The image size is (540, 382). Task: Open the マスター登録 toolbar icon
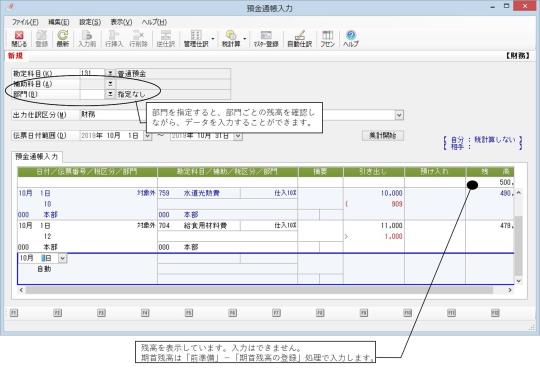coord(266,39)
